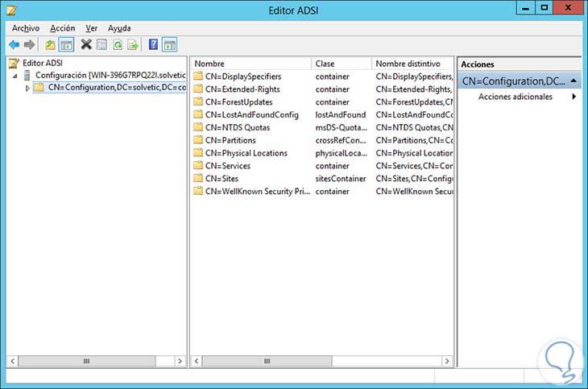The height and width of the screenshot is (389, 588).
Task: Select the Editor ADSI root tree item
Action: point(43,63)
